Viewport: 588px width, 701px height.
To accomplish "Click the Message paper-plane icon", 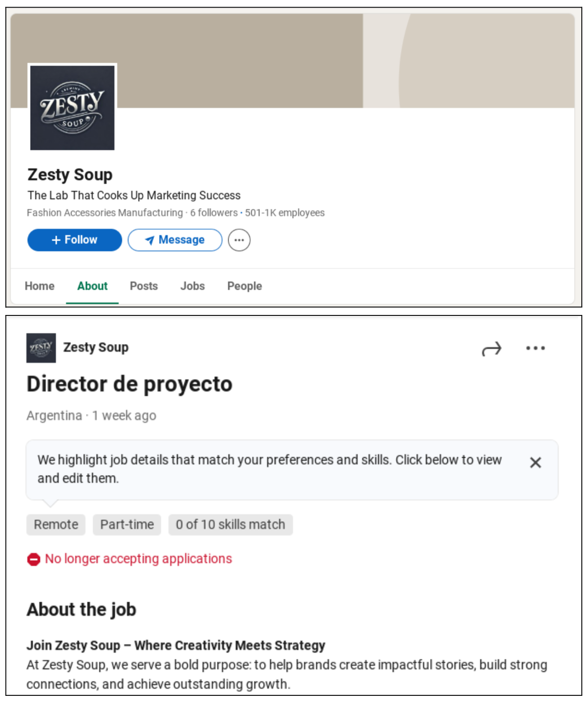I will click(150, 240).
